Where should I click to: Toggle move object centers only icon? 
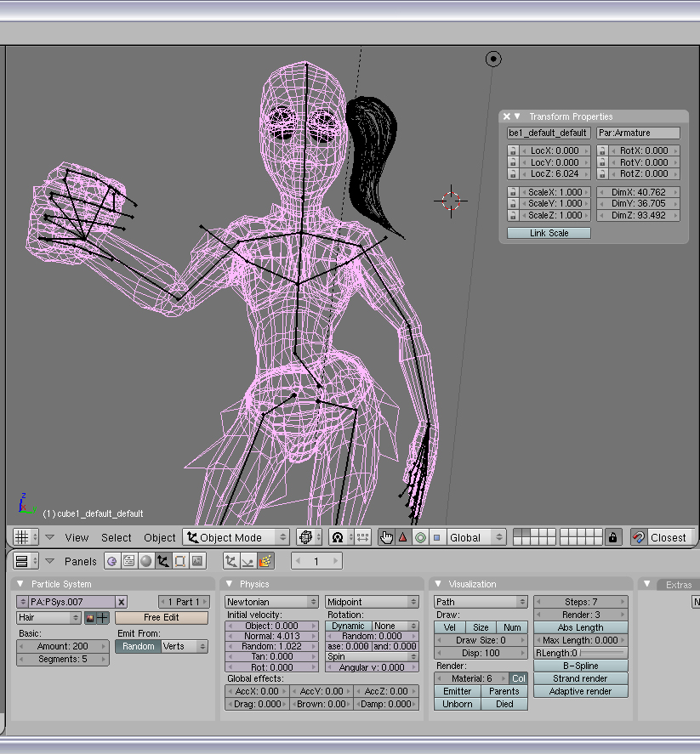(x=362, y=537)
